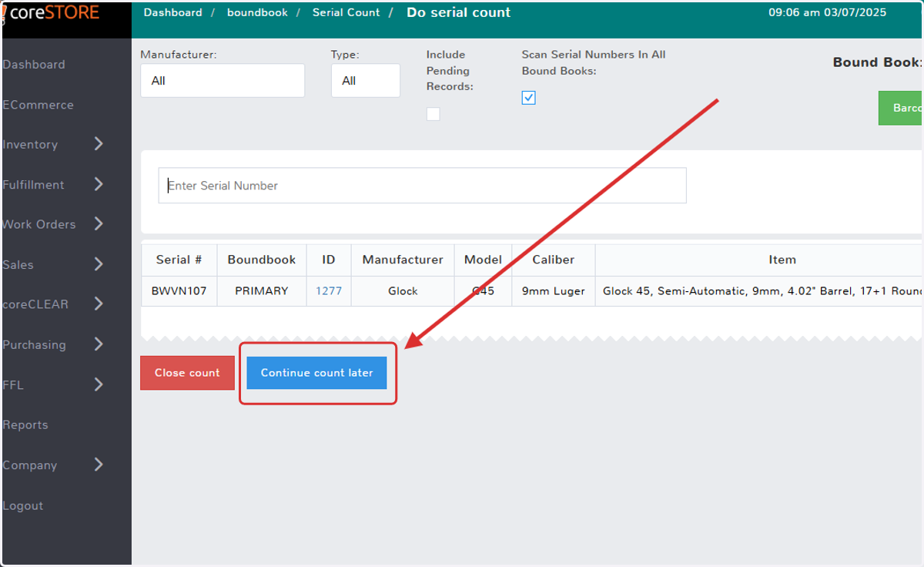Screen dimensions: 924x567
Task: Open Dashboard in the sidebar
Action: click(x=34, y=65)
